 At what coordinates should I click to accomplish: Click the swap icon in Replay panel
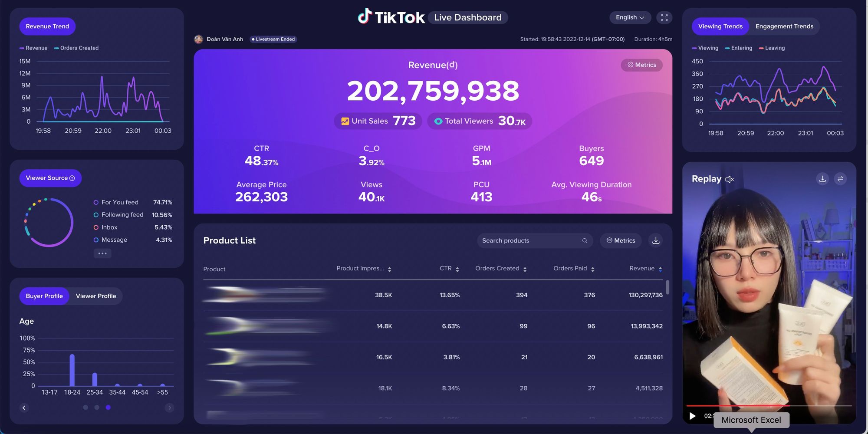click(x=840, y=179)
